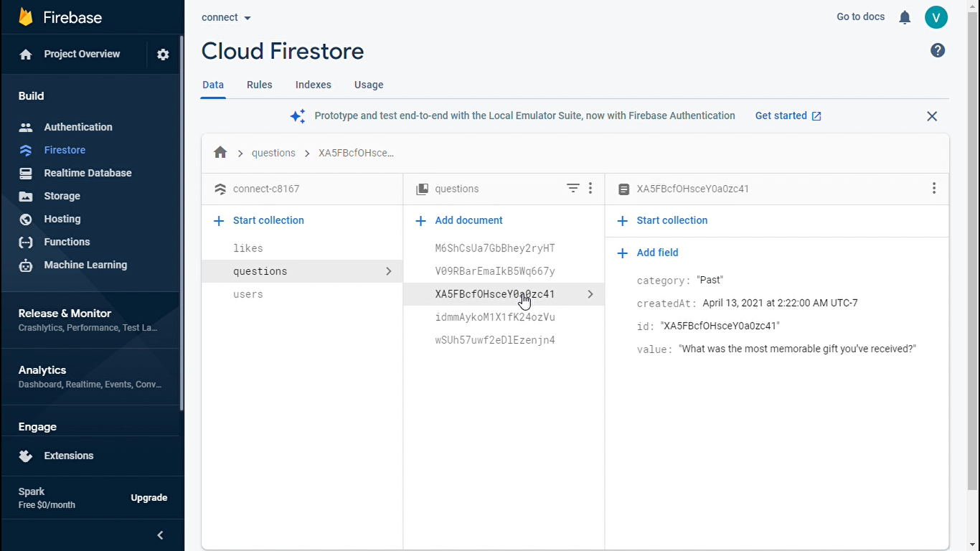
Task: Switch to the Indexes tab
Action: (313, 85)
